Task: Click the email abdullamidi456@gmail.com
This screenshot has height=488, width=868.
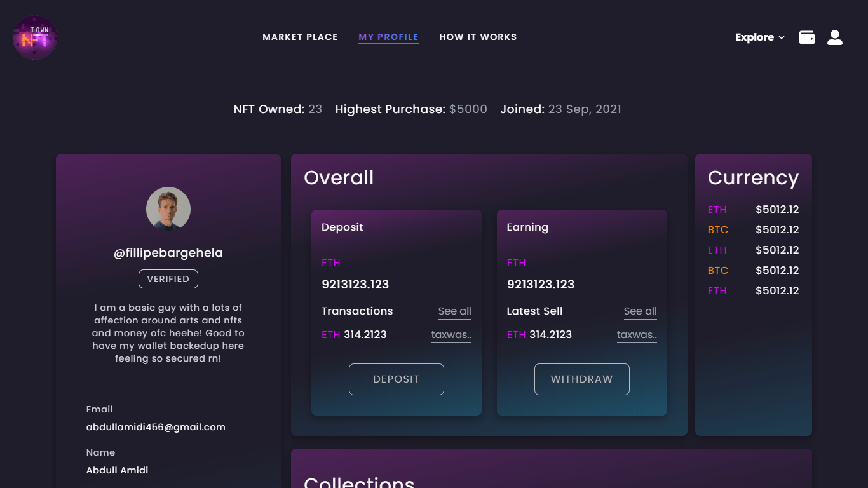Action: (156, 426)
